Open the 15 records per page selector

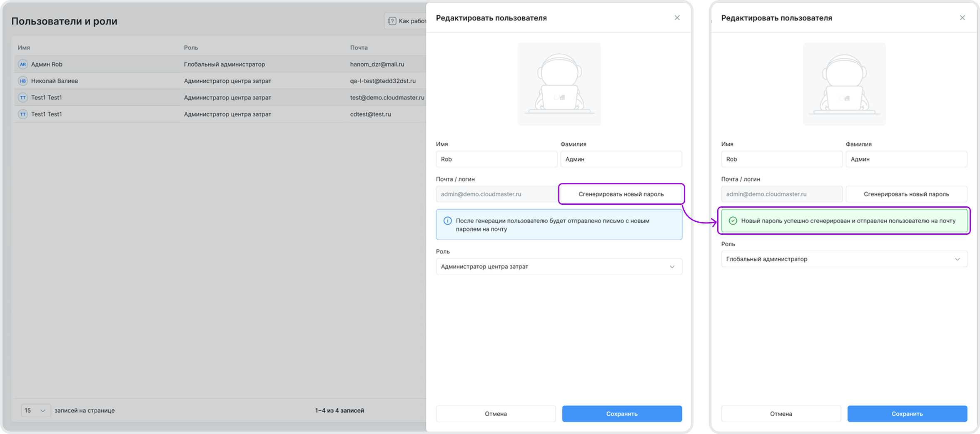(35, 411)
